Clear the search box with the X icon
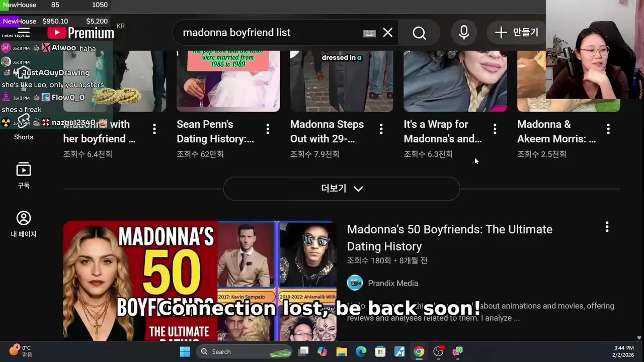This screenshot has width=644, height=362. click(x=387, y=33)
